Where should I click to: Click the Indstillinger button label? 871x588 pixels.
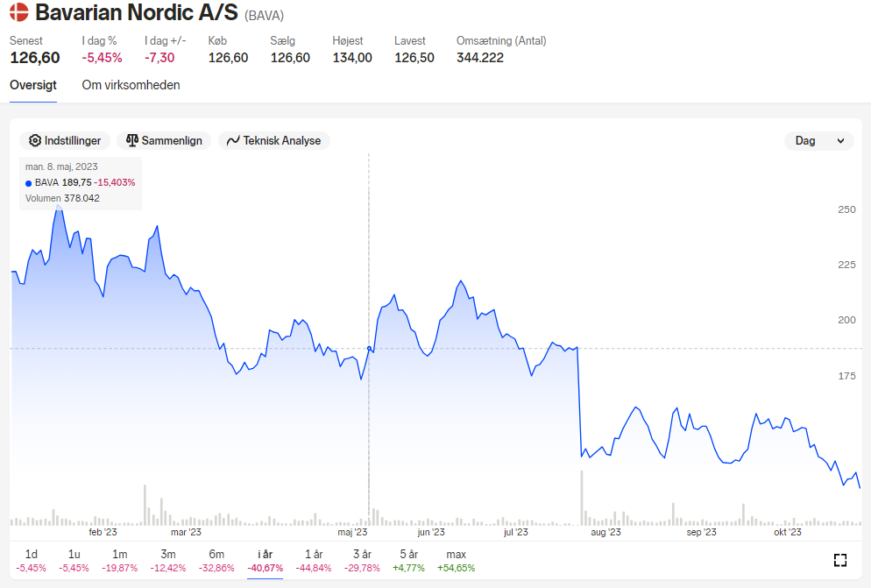(73, 140)
